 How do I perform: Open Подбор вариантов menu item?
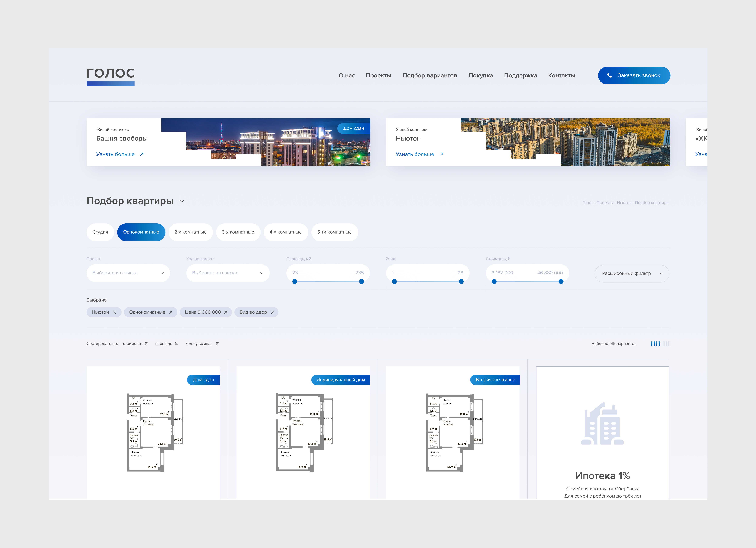430,75
